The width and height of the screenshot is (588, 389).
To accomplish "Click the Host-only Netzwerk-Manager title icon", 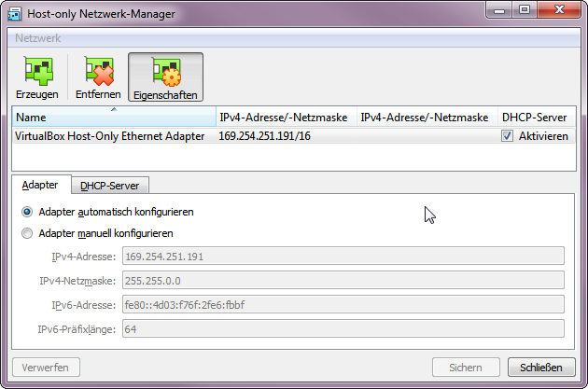I will coord(14,14).
